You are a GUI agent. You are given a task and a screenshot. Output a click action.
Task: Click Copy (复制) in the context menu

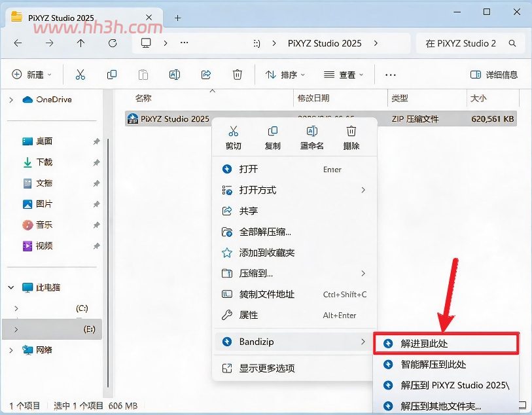point(272,137)
